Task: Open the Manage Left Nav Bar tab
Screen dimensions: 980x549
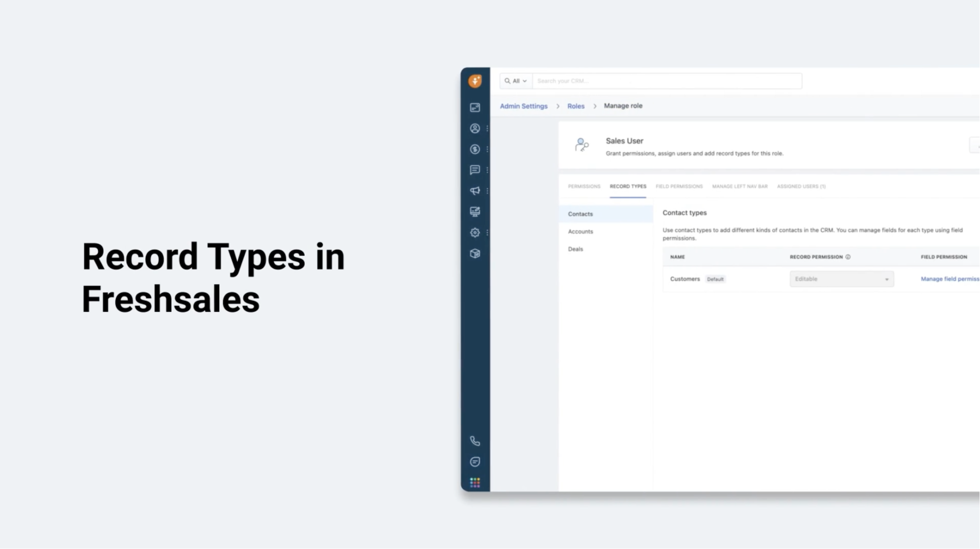Action: (x=739, y=186)
